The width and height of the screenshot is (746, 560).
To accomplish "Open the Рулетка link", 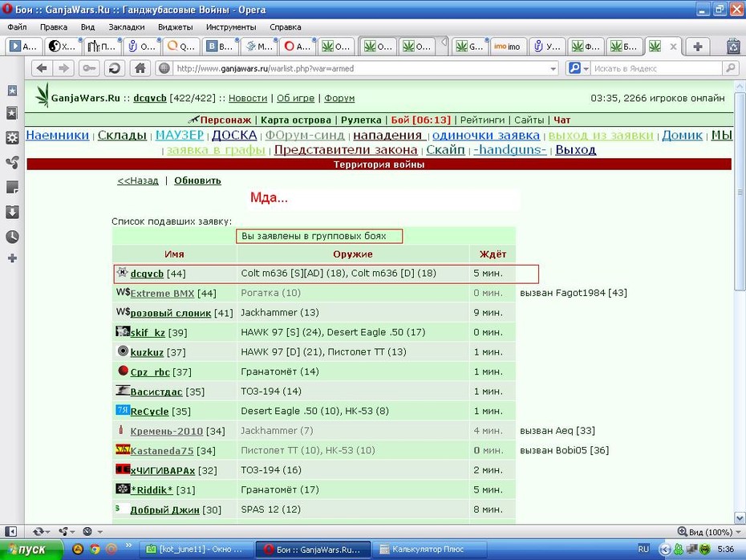I will click(x=361, y=120).
